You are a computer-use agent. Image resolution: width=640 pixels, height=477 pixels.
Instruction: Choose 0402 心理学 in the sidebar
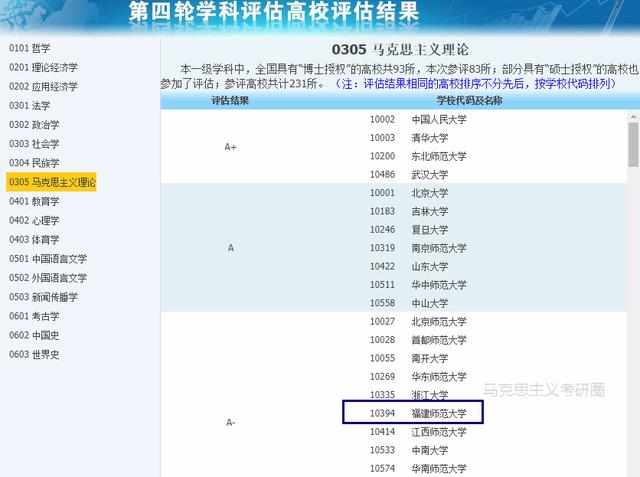coord(34,220)
